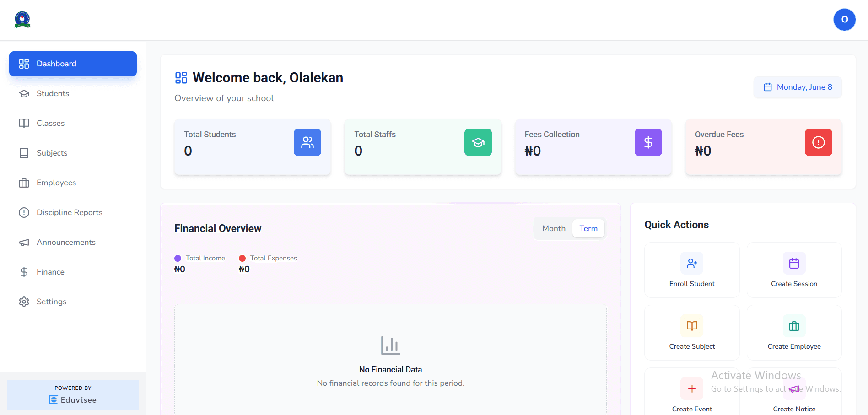868x415 pixels.
Task: Open Discipline Reports in the sidebar
Action: (x=73, y=212)
